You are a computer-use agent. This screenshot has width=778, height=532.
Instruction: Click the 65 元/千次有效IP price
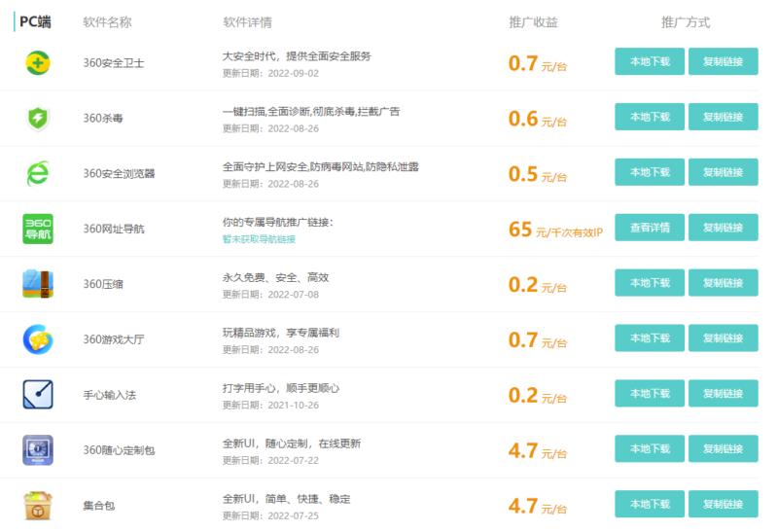[555, 230]
